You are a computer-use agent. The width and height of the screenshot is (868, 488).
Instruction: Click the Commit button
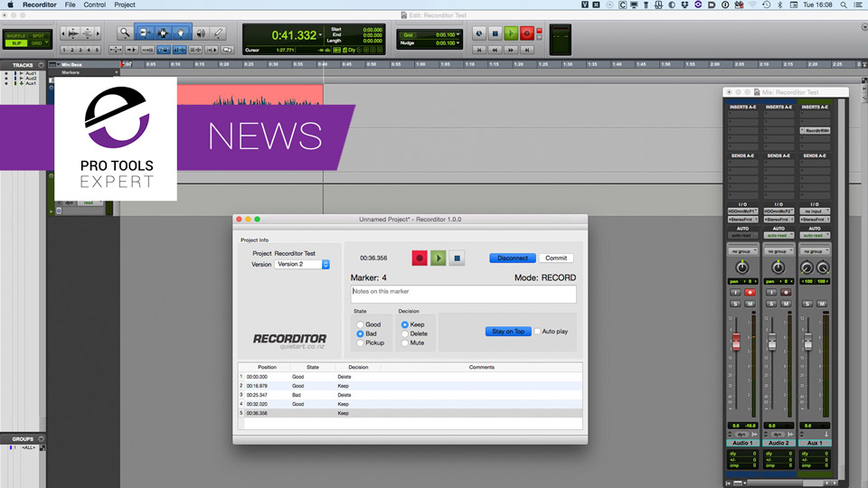[x=556, y=258]
